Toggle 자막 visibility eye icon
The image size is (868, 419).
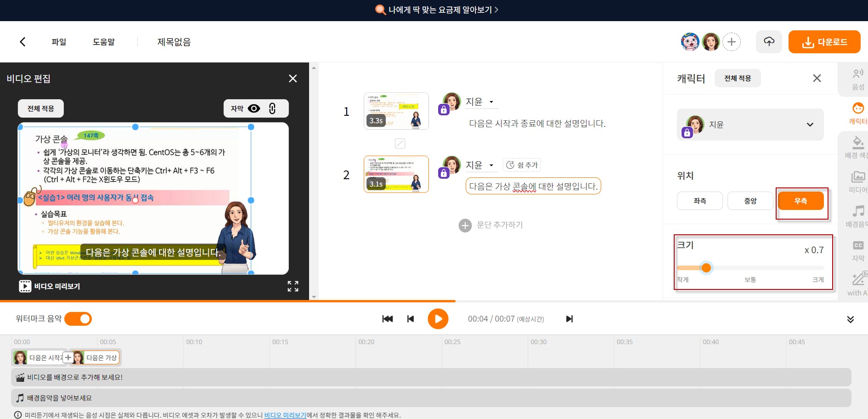254,108
